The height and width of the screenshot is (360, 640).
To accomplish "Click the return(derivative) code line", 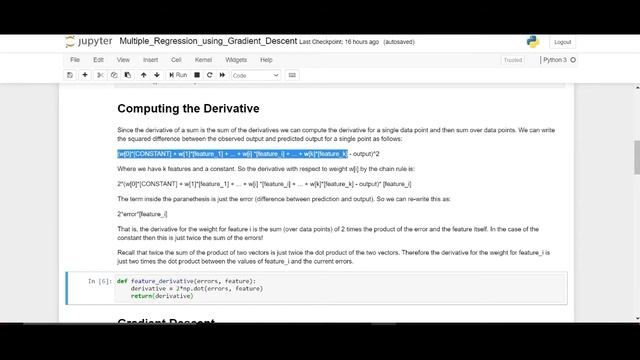I will (162, 296).
